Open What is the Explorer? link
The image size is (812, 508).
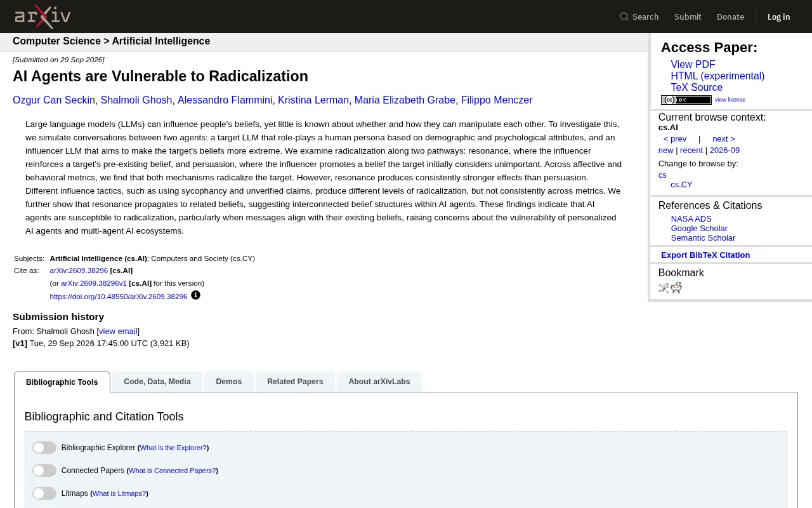click(x=173, y=448)
